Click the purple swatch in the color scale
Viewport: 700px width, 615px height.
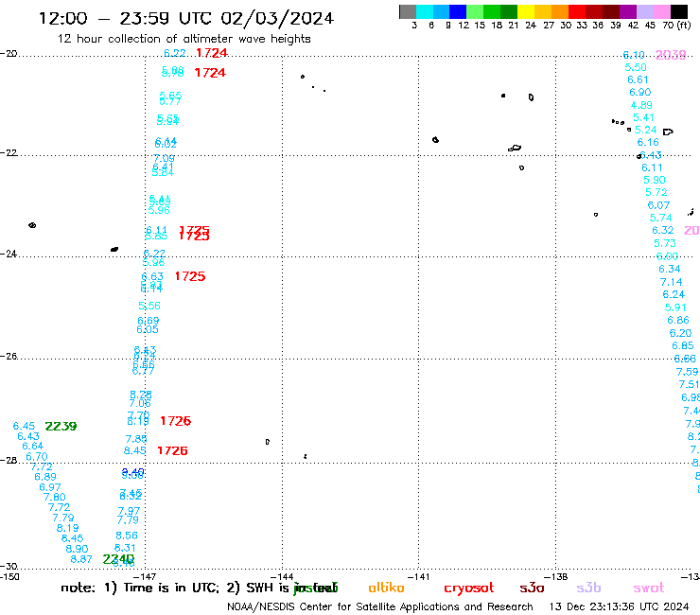click(628, 11)
